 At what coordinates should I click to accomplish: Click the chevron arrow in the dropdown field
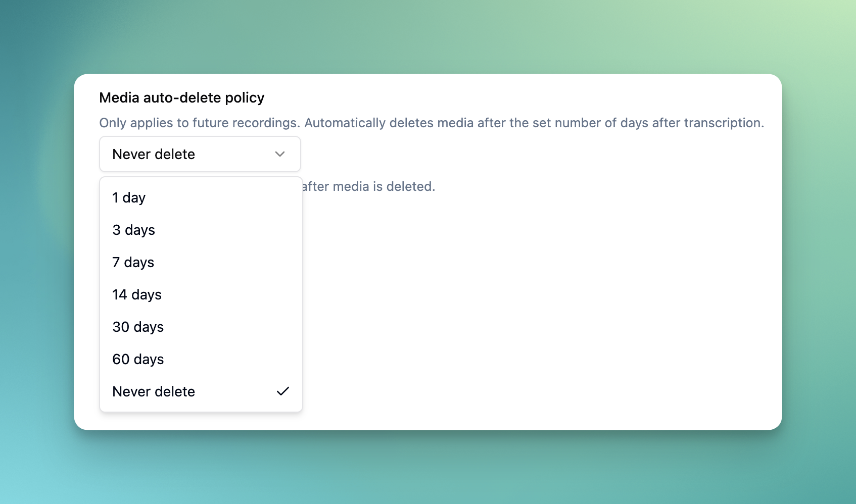tap(279, 154)
